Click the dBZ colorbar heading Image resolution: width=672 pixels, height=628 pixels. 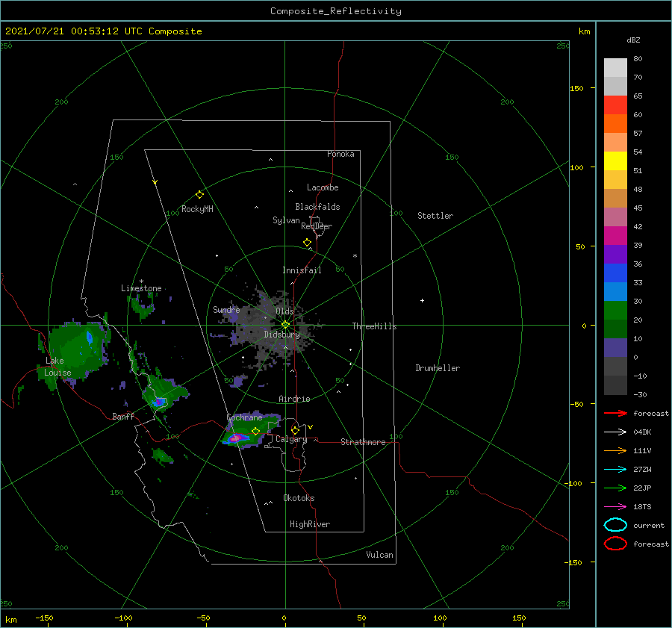click(633, 40)
